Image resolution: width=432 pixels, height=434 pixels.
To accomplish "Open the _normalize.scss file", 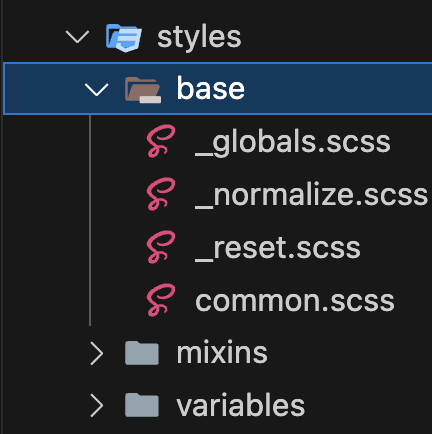I will pyautogui.click(x=311, y=195).
